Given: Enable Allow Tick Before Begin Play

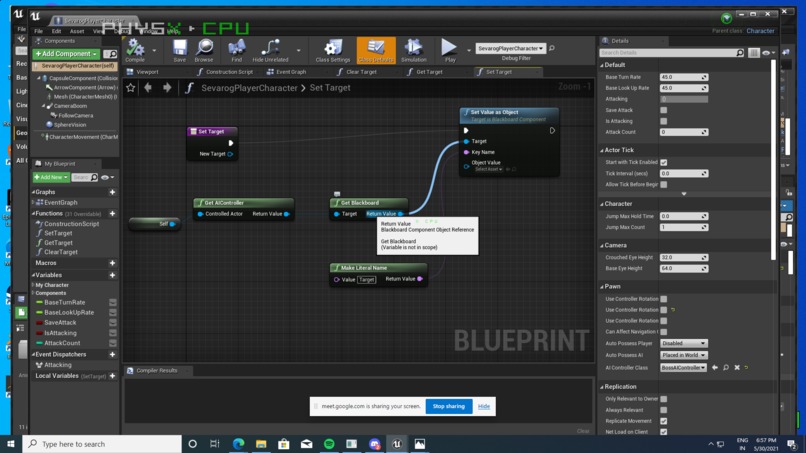Looking at the screenshot, I should [664, 185].
